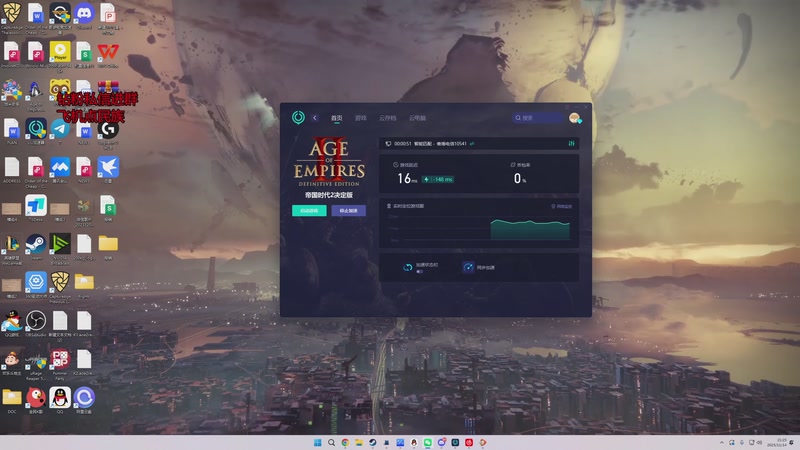
Task: Click the green accelerator logo icon
Action: pos(298,117)
